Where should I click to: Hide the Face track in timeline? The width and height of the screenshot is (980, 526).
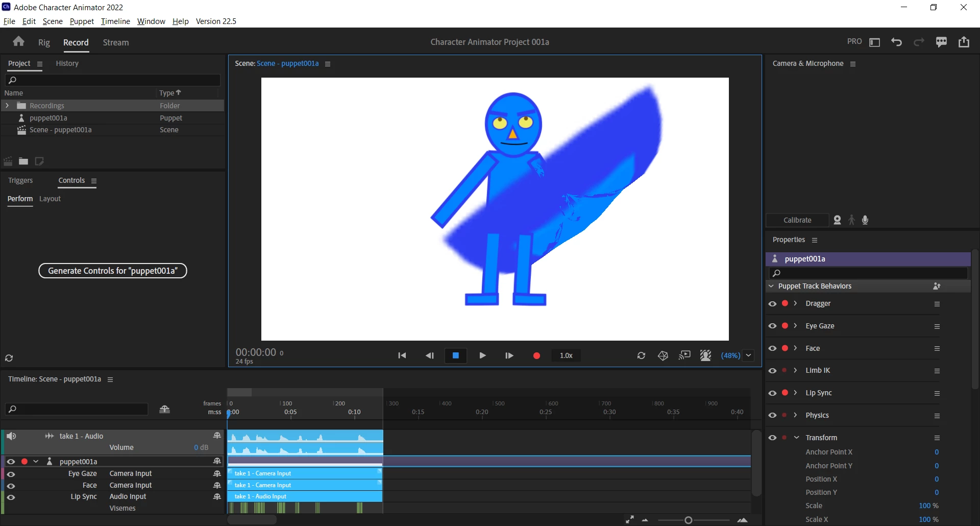click(x=11, y=486)
